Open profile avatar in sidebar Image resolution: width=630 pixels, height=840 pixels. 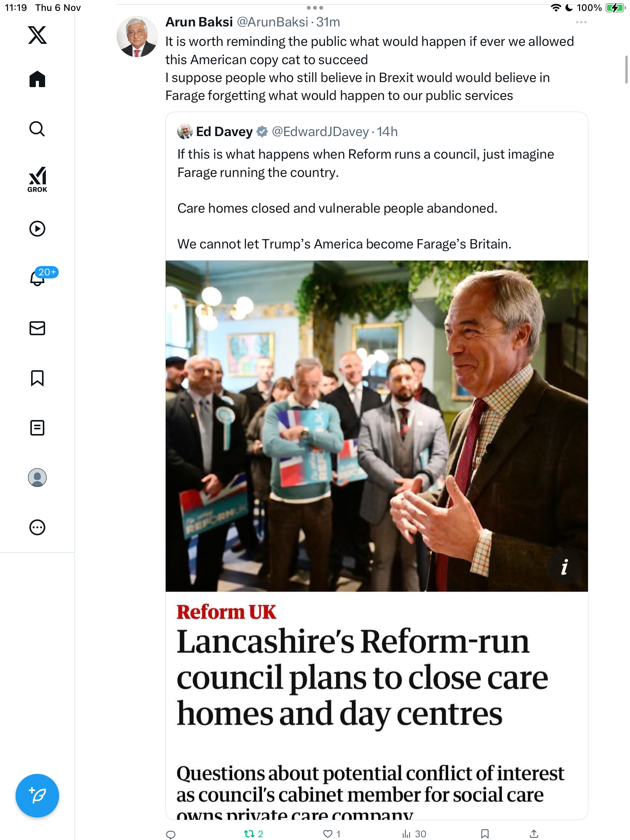tap(37, 478)
